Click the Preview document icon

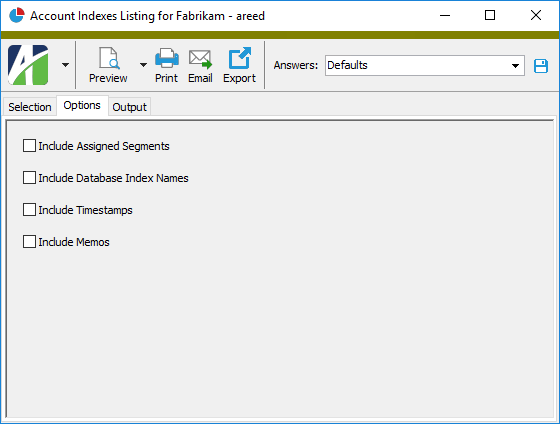pyautogui.click(x=109, y=58)
